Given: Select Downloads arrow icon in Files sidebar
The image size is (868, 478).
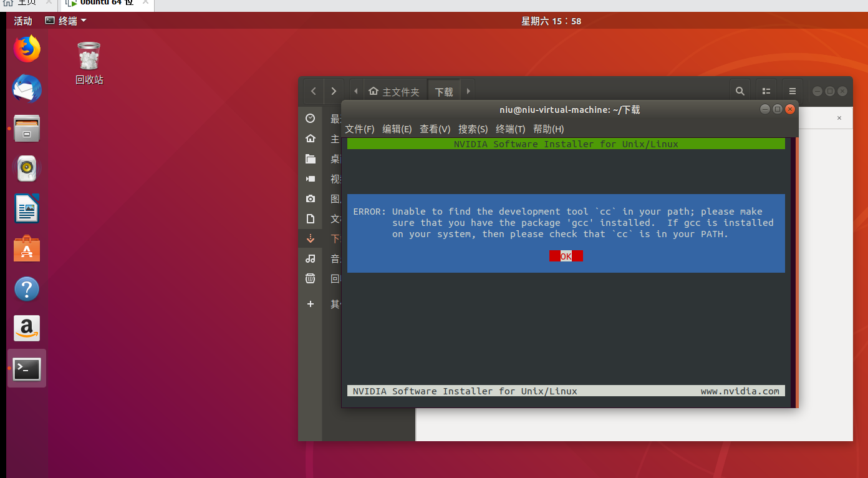Looking at the screenshot, I should pyautogui.click(x=311, y=238).
